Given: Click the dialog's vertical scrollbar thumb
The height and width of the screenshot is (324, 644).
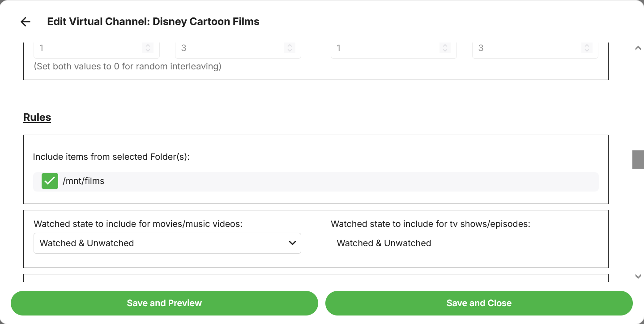Looking at the screenshot, I should click(x=638, y=159).
